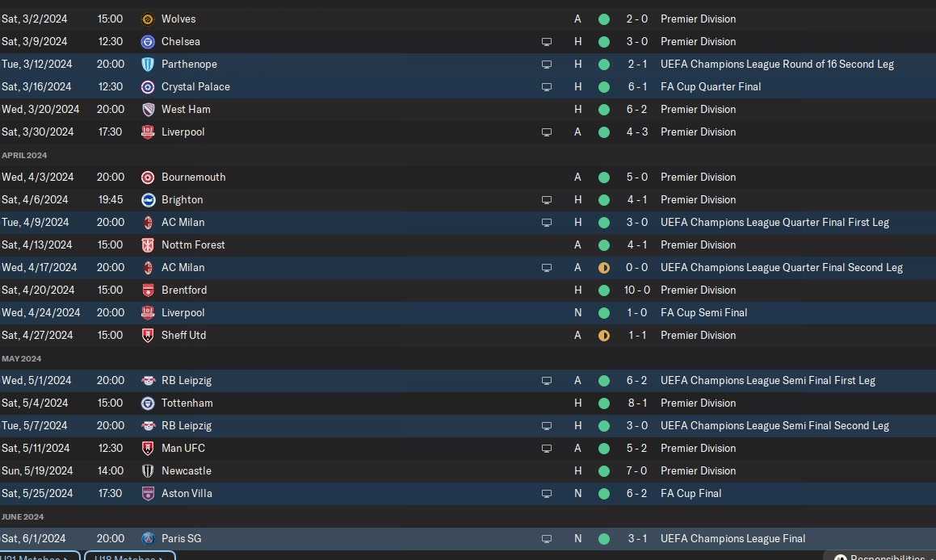The width and height of the screenshot is (936, 560).
Task: Click the yellow draw indicator for Sheff Utd match
Action: click(x=603, y=335)
